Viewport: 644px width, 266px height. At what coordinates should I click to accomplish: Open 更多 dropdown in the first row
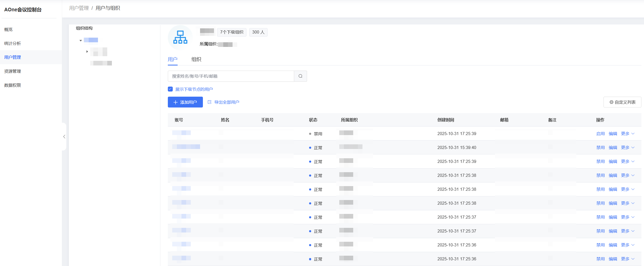tap(628, 134)
